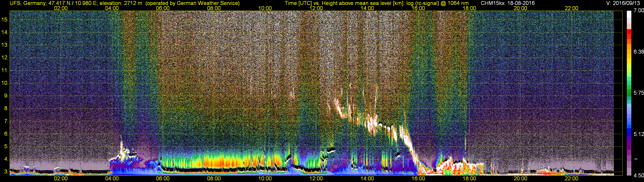Click the 5 km height axis label
Screen dimensions: 644x182
click(x=6, y=146)
